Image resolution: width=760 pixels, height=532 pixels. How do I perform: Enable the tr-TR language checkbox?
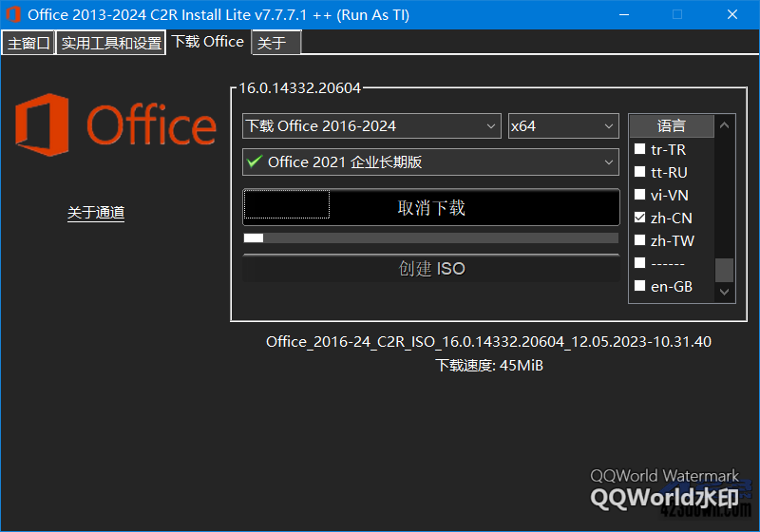coord(639,149)
